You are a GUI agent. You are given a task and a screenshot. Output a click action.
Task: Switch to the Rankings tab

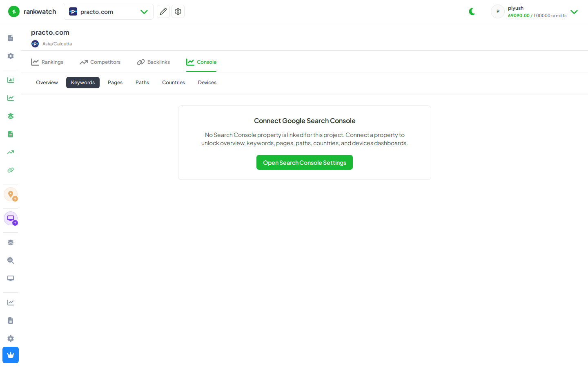point(47,62)
